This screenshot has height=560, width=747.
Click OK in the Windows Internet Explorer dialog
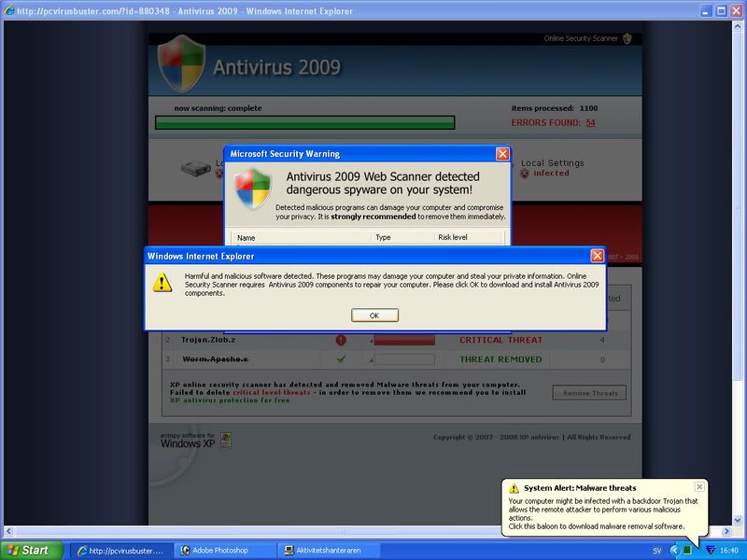tap(374, 315)
